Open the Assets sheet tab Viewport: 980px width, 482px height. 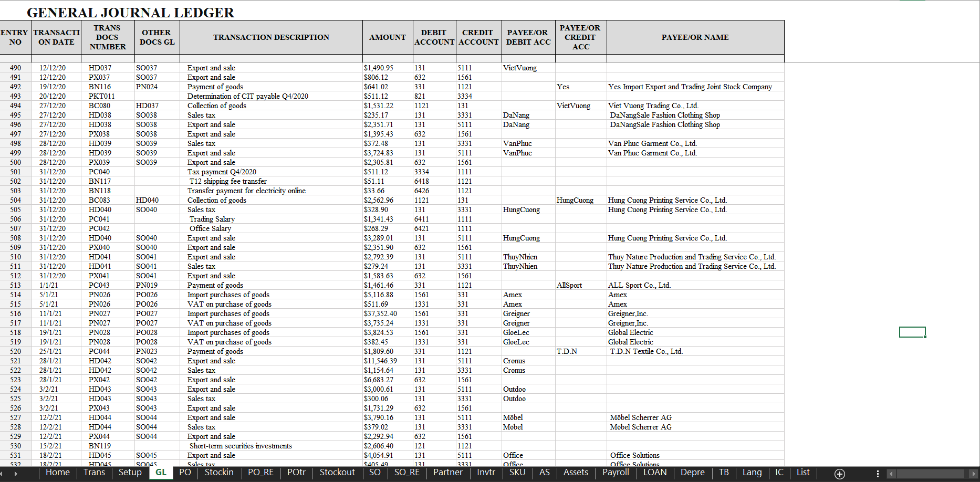pyautogui.click(x=576, y=472)
